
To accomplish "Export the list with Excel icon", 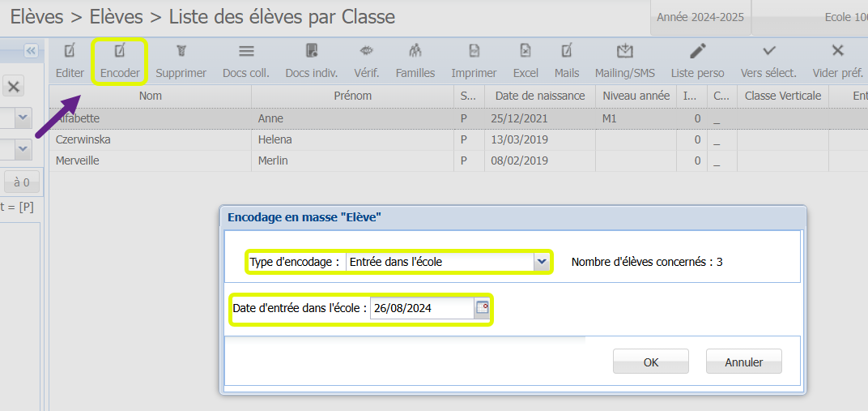I will coord(525,52).
